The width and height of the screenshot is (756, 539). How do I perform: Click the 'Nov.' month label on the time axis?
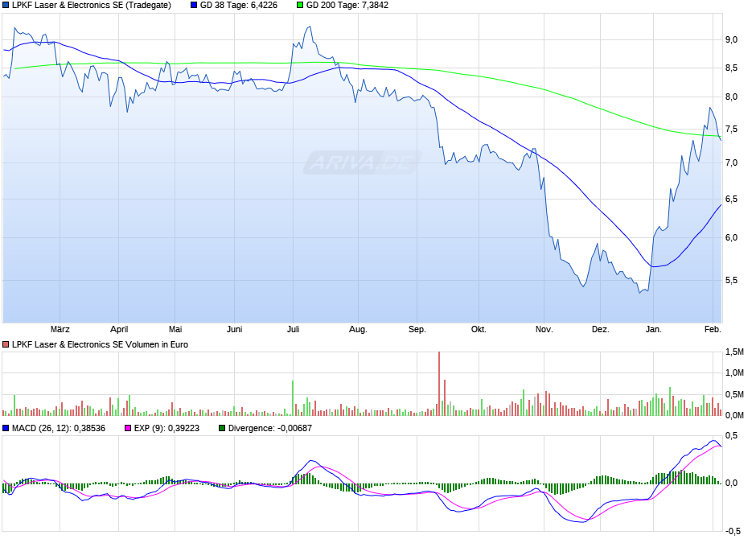coord(544,329)
